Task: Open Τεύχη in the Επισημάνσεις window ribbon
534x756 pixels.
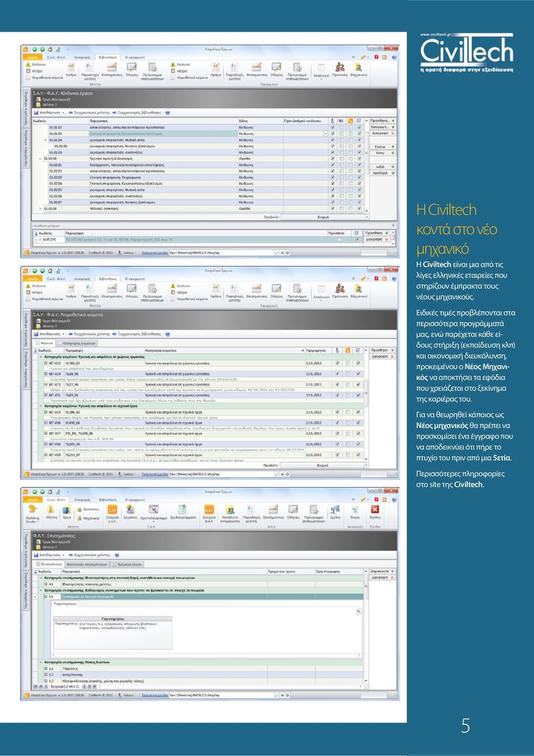Action: pyautogui.click(x=354, y=512)
